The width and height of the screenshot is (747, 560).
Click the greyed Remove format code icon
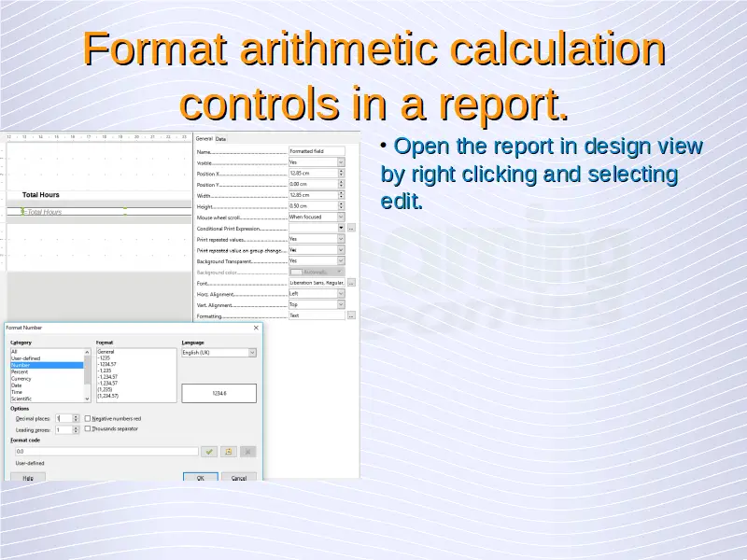tap(247, 452)
